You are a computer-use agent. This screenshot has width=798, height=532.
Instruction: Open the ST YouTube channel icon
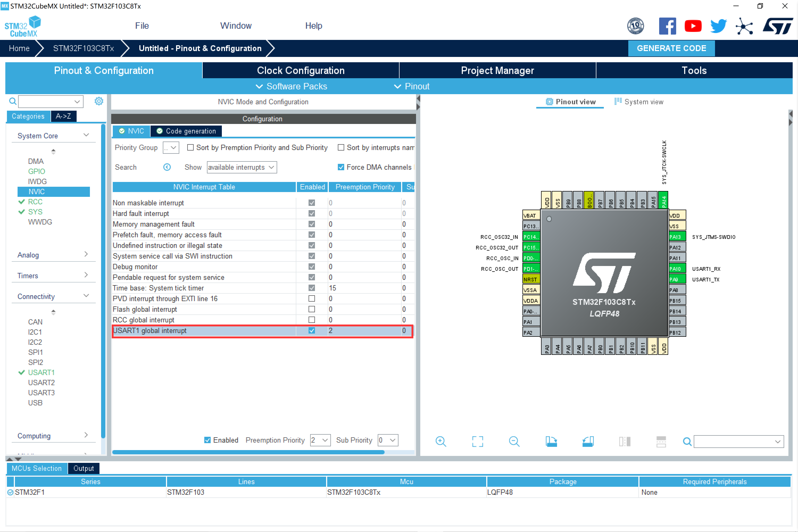tap(693, 26)
